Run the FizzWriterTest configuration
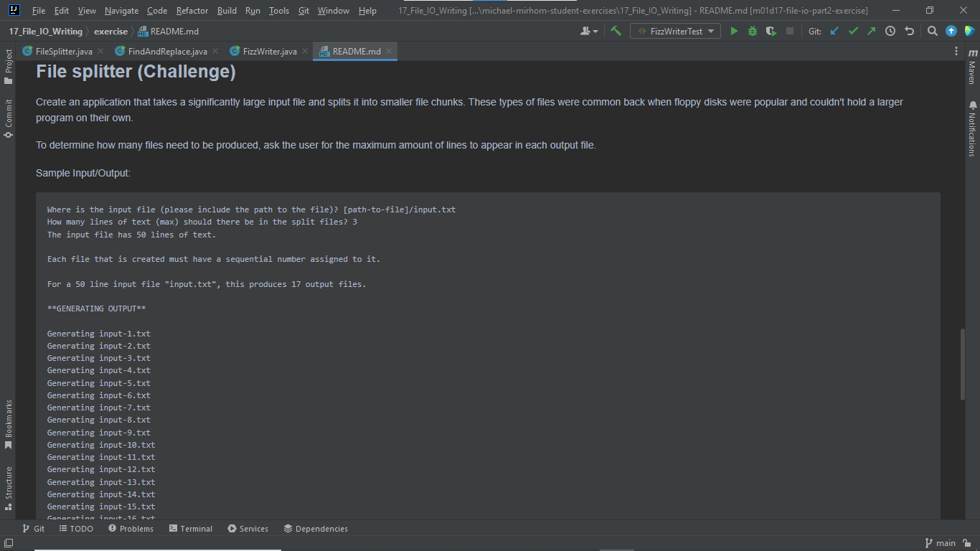 pyautogui.click(x=734, y=32)
